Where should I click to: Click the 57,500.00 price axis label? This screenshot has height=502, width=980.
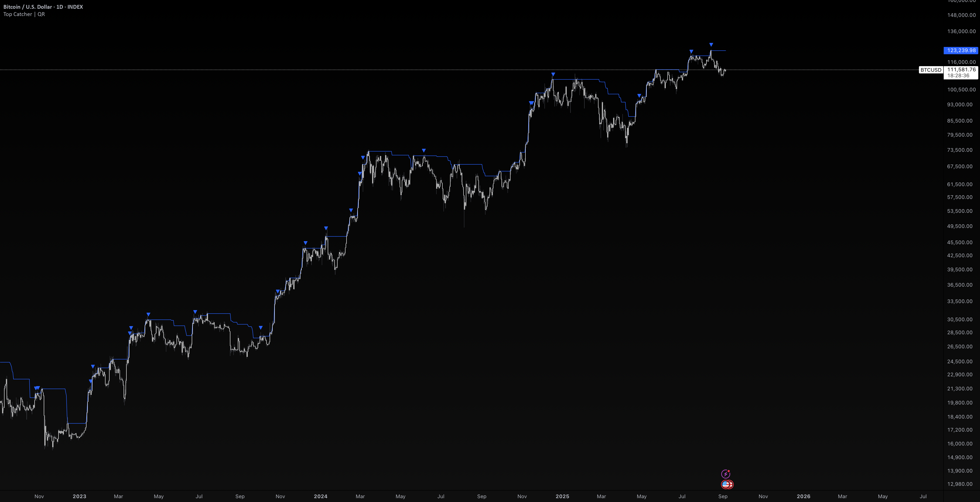(960, 197)
